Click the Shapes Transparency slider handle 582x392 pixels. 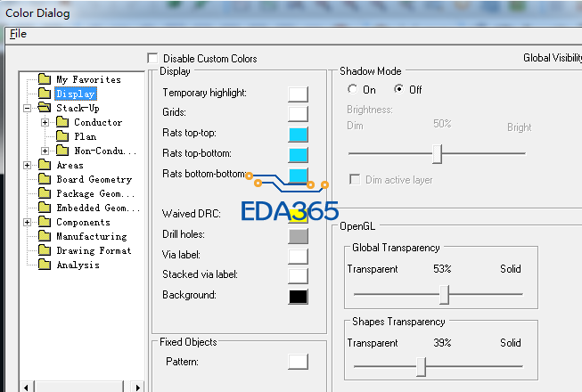pyautogui.click(x=421, y=367)
